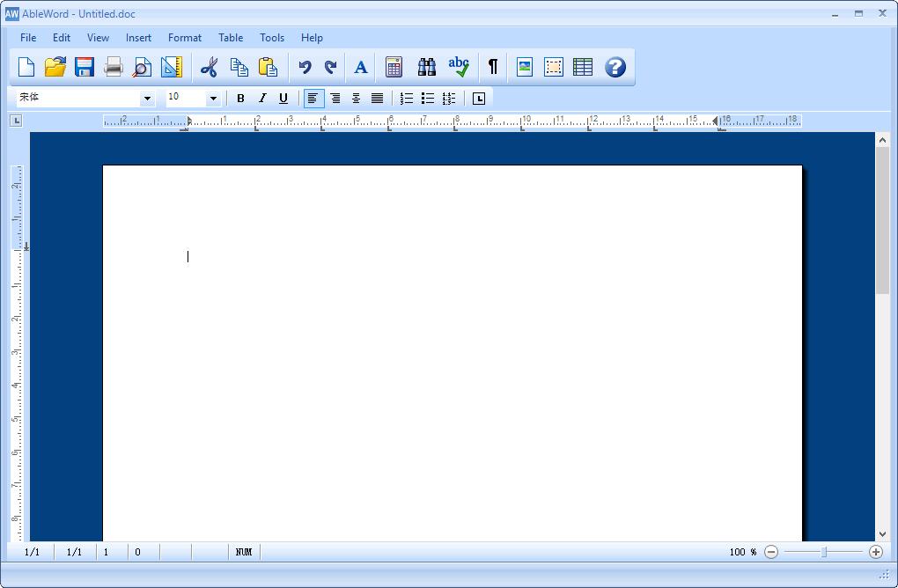Toggle underline formatting
The image size is (898, 588).
point(283,99)
